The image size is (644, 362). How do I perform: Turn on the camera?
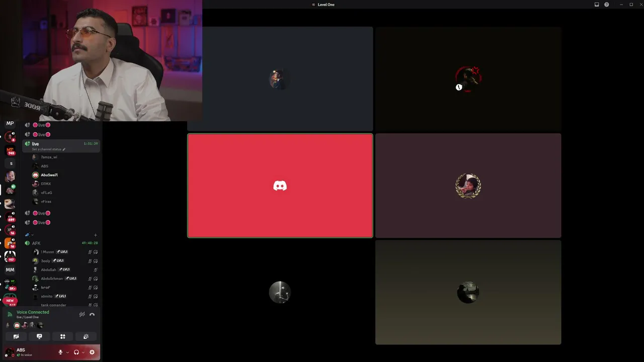pyautogui.click(x=16, y=336)
